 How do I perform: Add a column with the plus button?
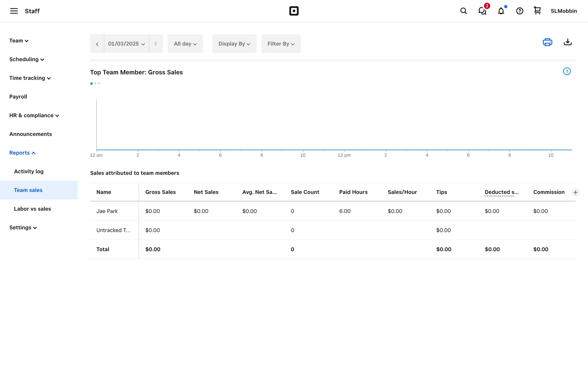pyautogui.click(x=575, y=192)
